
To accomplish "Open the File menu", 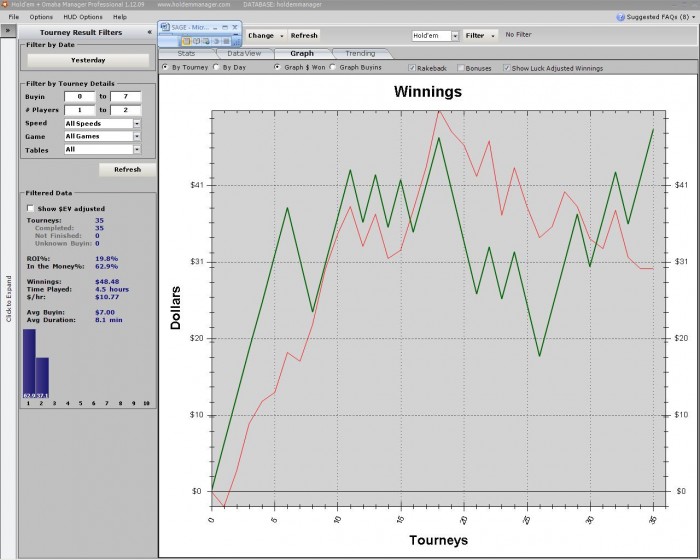I will (14, 17).
